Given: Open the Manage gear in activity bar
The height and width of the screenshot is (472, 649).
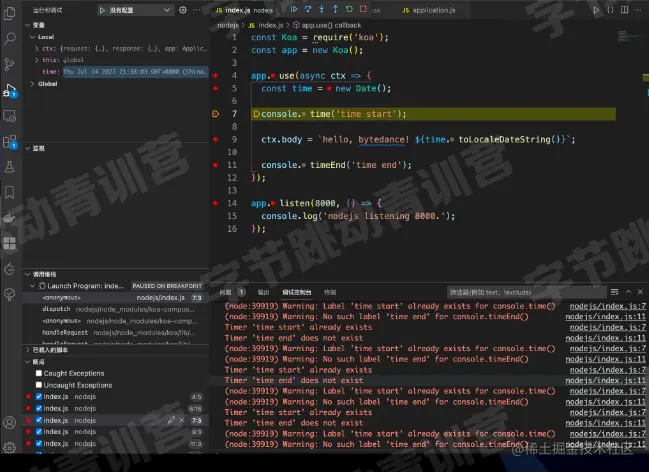Looking at the screenshot, I should coord(9,448).
